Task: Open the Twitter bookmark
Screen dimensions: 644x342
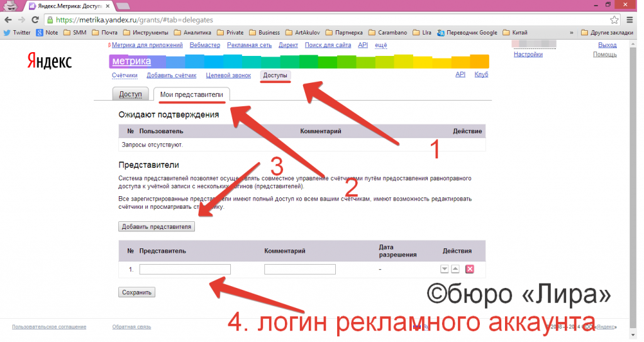Action: click(17, 33)
